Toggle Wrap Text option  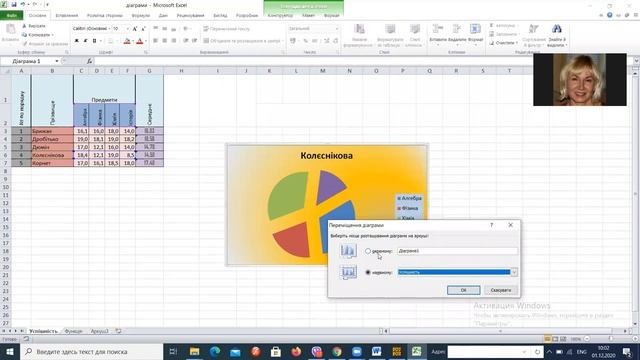point(227,29)
